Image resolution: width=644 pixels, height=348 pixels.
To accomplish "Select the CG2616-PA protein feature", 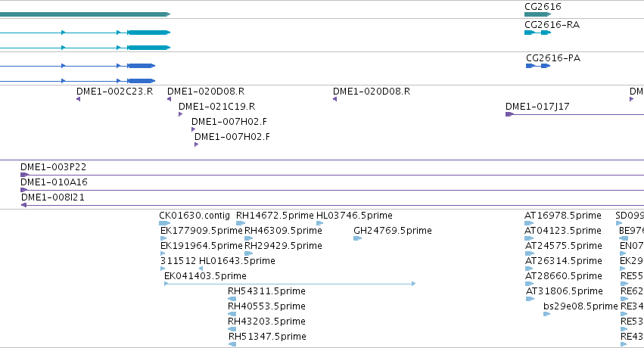I will click(x=538, y=66).
